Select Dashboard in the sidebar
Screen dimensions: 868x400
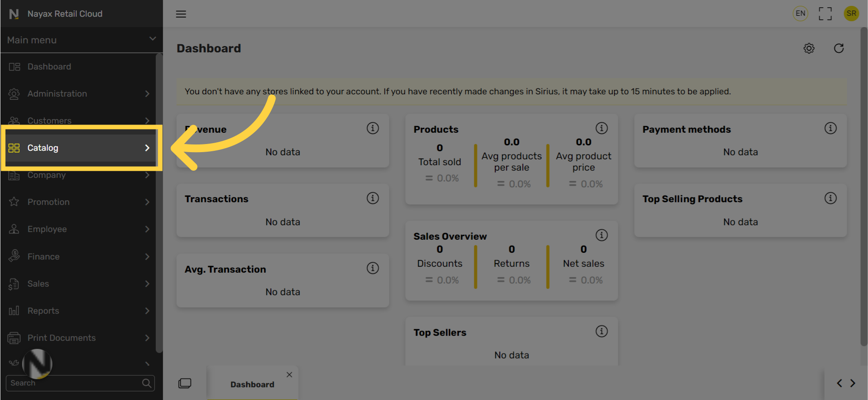[x=79, y=67]
